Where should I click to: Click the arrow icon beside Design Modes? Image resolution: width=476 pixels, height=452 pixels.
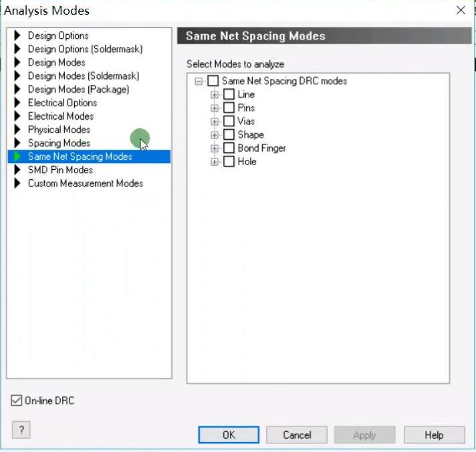17,62
